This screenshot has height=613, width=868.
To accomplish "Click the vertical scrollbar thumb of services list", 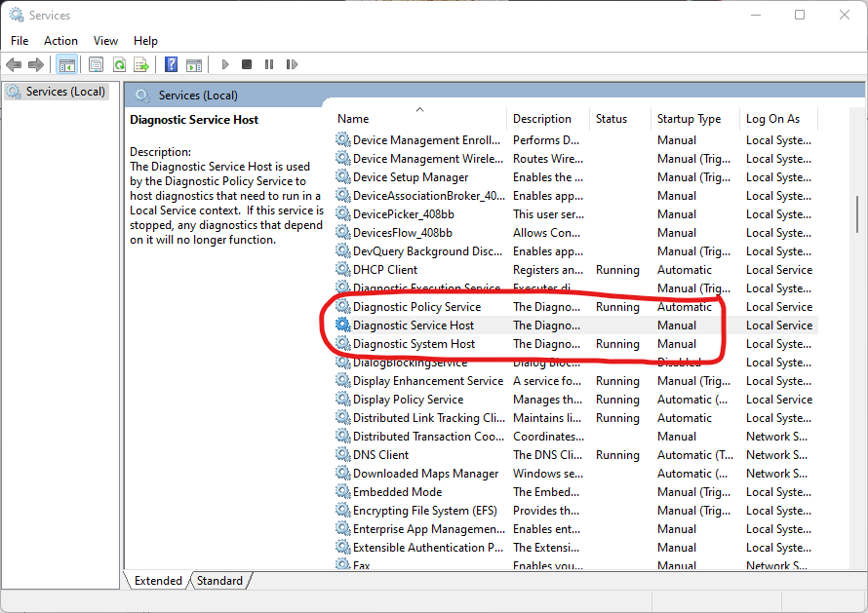I will click(x=857, y=214).
